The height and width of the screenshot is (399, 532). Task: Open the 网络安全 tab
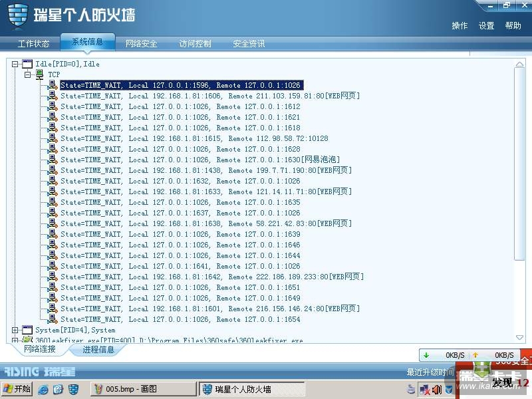pyautogui.click(x=141, y=44)
